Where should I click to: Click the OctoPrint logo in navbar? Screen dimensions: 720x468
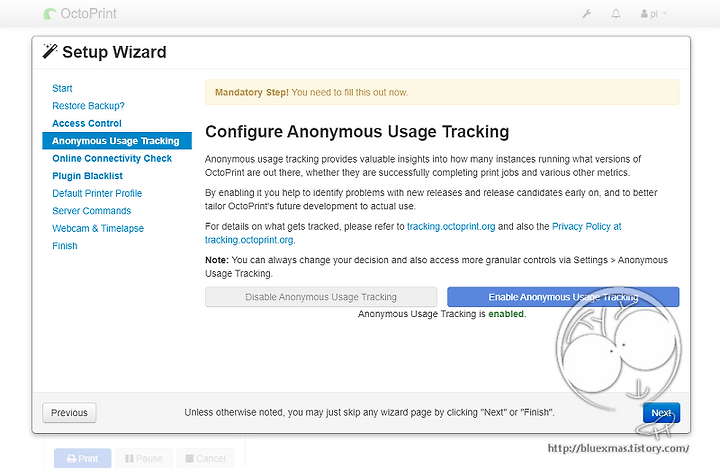click(80, 14)
